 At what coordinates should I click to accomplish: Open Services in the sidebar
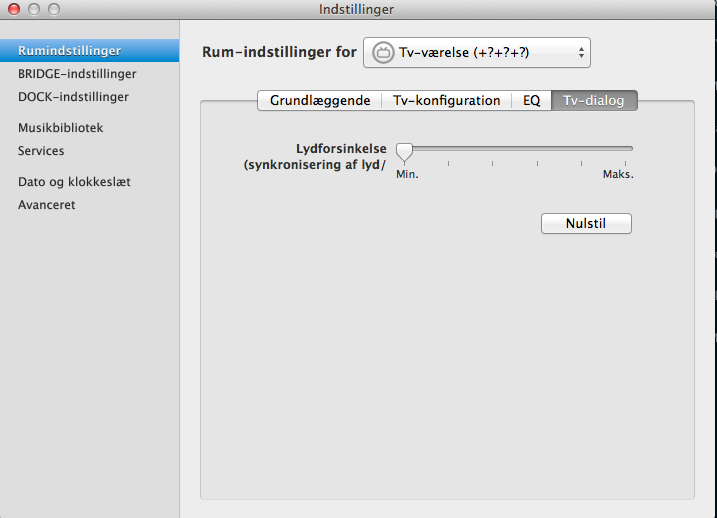pyautogui.click(x=41, y=151)
